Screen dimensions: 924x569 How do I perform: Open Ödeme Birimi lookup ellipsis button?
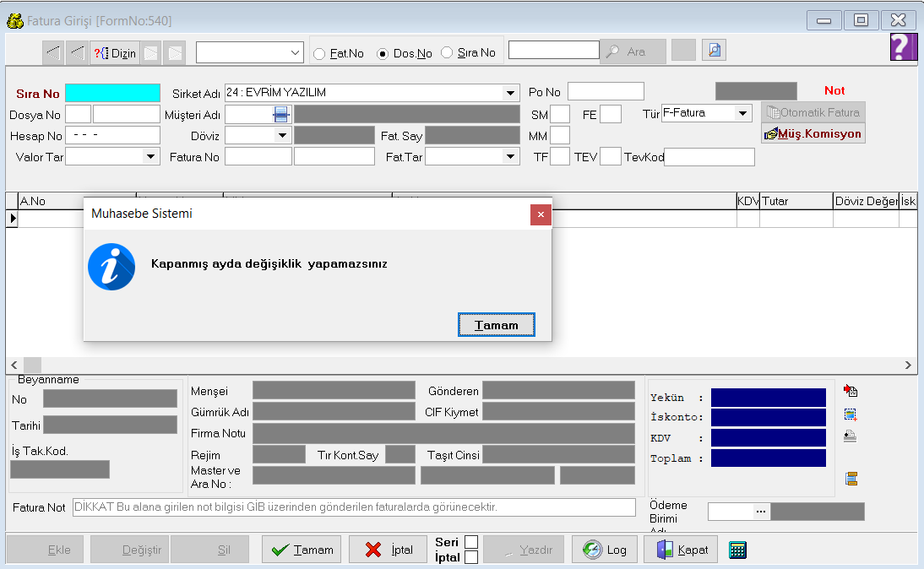(761, 512)
